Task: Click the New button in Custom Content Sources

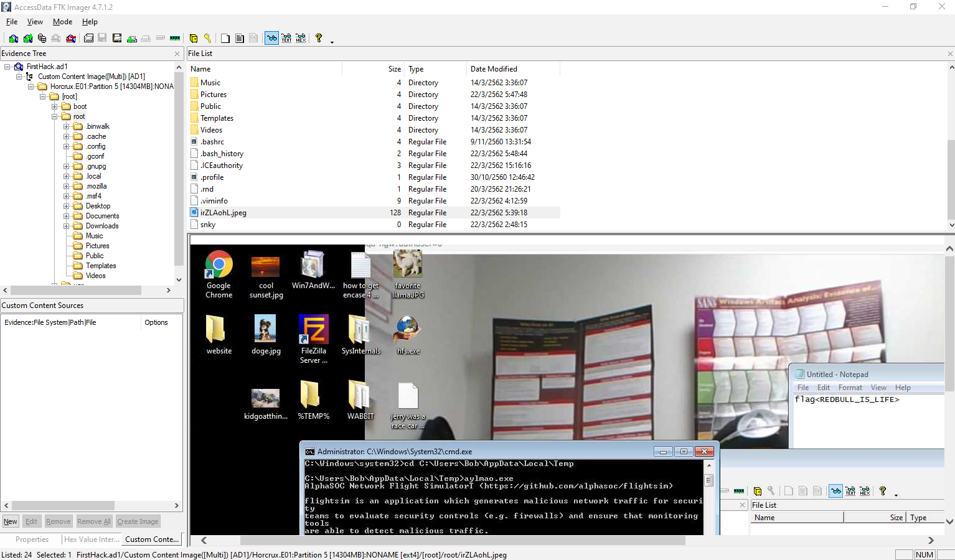Action: [x=11, y=521]
